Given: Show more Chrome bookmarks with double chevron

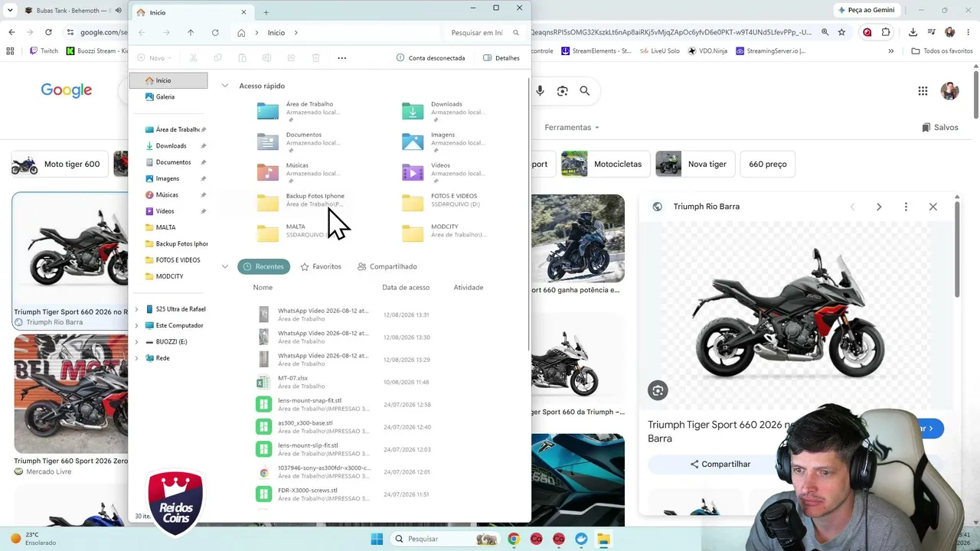Looking at the screenshot, I should point(890,51).
